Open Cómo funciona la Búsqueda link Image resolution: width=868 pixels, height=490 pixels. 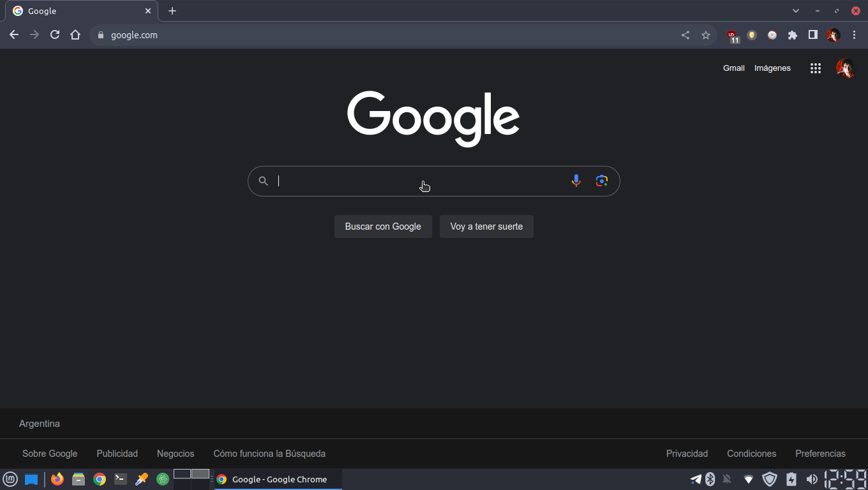(x=269, y=454)
